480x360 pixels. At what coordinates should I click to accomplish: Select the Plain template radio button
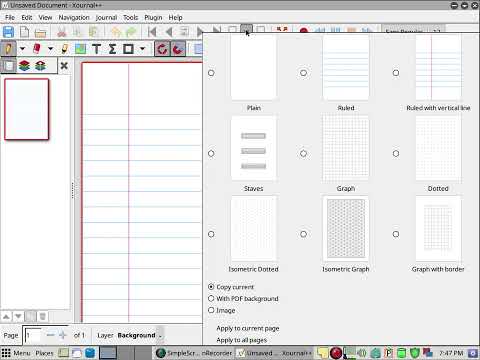click(x=211, y=73)
